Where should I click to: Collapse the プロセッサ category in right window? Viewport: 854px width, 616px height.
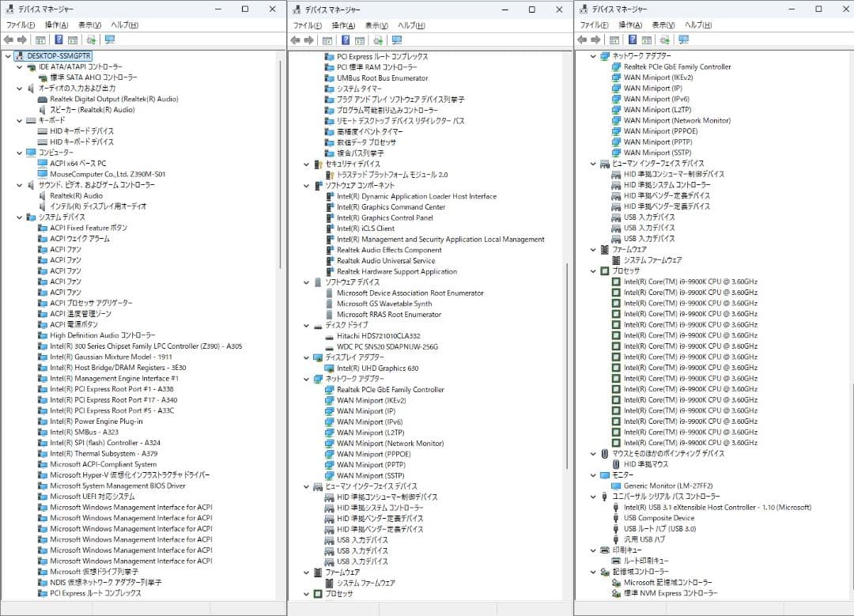click(591, 270)
